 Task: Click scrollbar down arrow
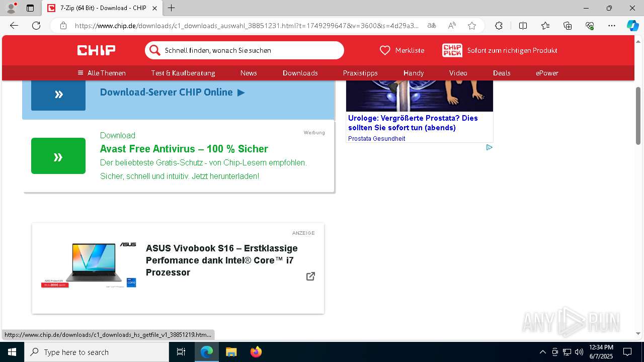(638, 334)
